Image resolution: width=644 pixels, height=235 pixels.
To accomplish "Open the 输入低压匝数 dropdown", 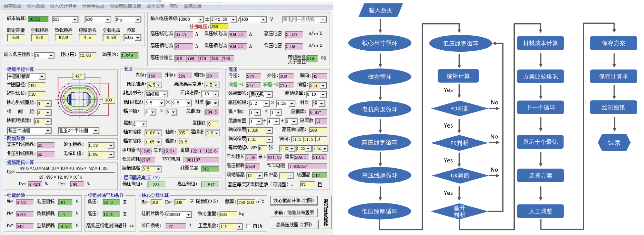I will [51, 55].
